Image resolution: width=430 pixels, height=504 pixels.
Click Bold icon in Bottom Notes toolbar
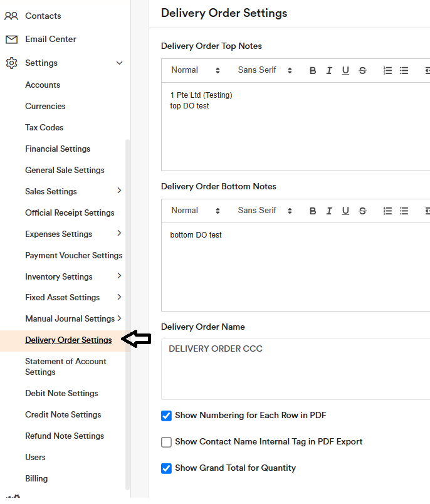313,211
